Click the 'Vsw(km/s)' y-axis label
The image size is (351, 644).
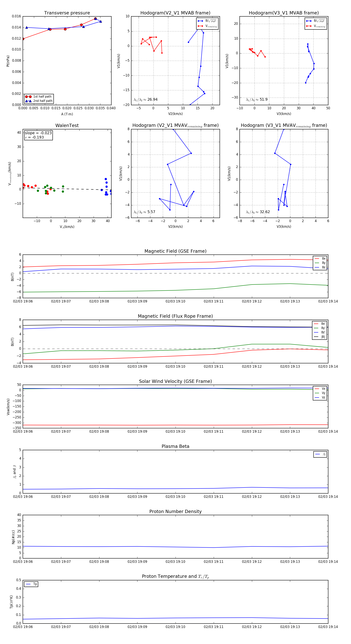click(x=8, y=407)
